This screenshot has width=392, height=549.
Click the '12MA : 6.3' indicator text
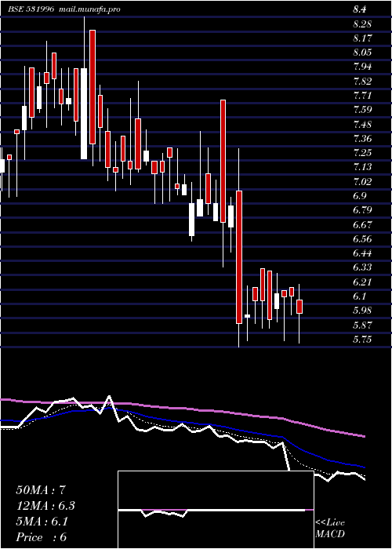(x=45, y=506)
